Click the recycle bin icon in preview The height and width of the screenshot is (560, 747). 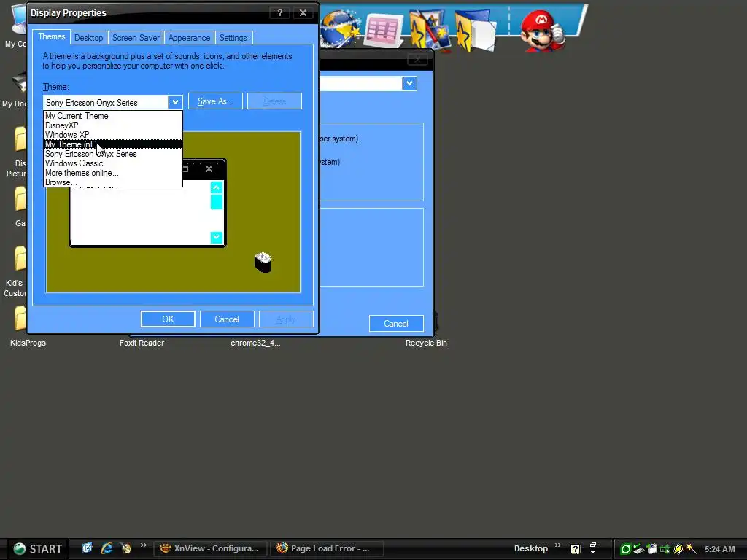click(x=263, y=262)
